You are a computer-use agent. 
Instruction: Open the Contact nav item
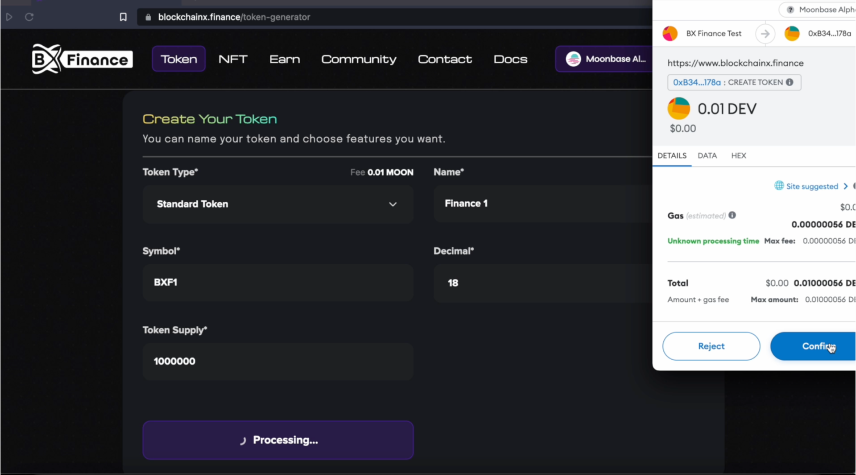[445, 59]
